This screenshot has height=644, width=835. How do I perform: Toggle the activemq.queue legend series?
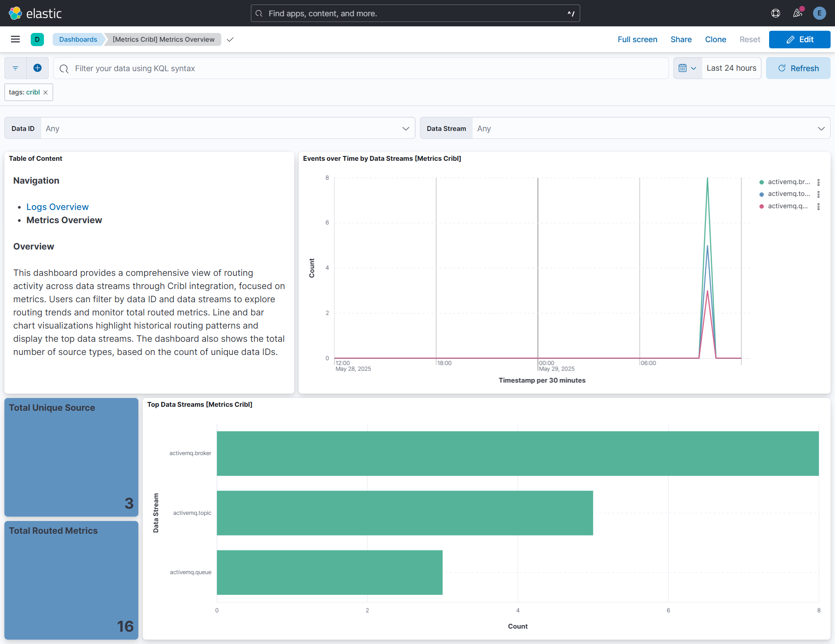(787, 206)
